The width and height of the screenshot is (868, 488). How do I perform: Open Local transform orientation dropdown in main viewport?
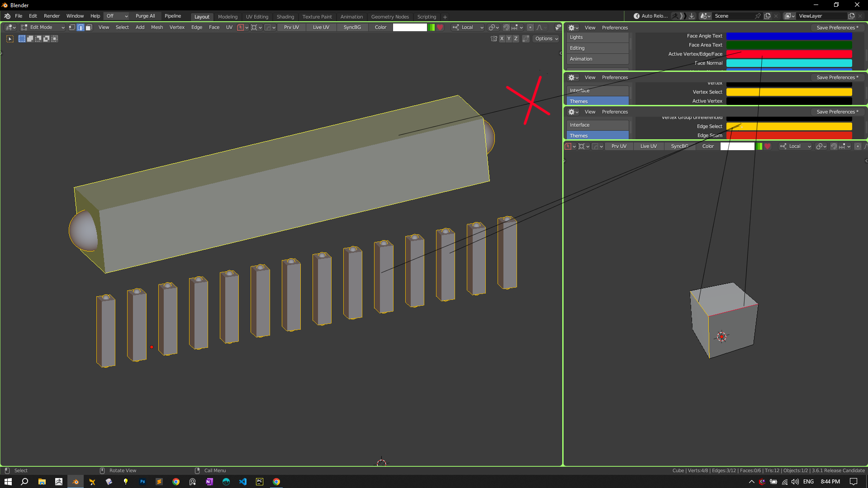(x=468, y=28)
